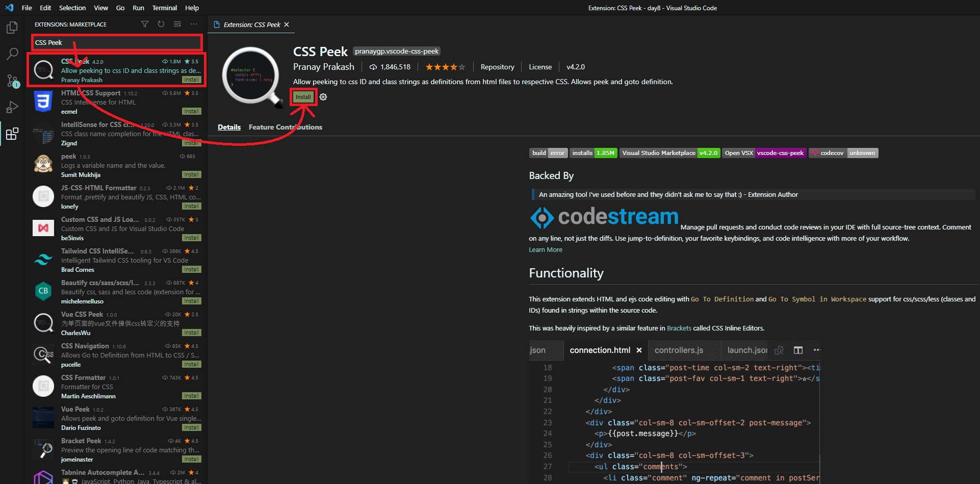980x484 pixels.
Task: Open the License link
Action: pos(540,67)
